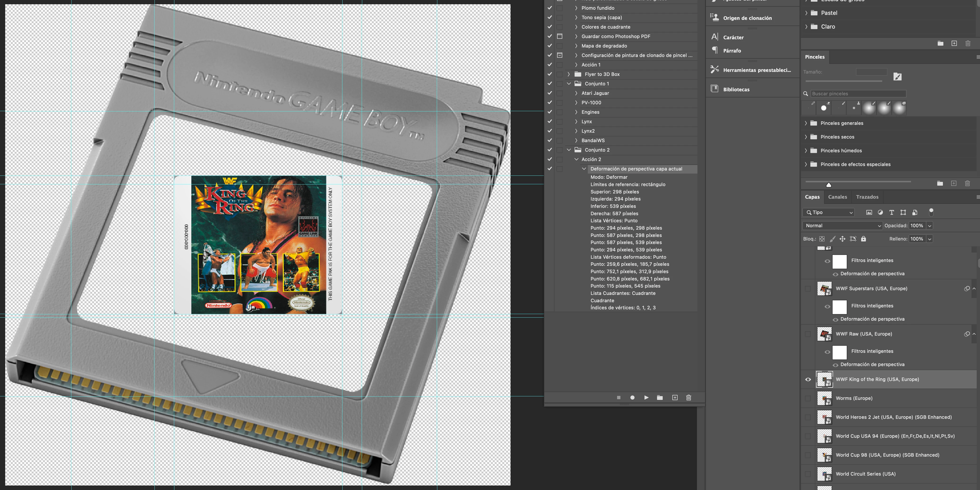
Task: Switch to the Canales tab
Action: click(837, 197)
